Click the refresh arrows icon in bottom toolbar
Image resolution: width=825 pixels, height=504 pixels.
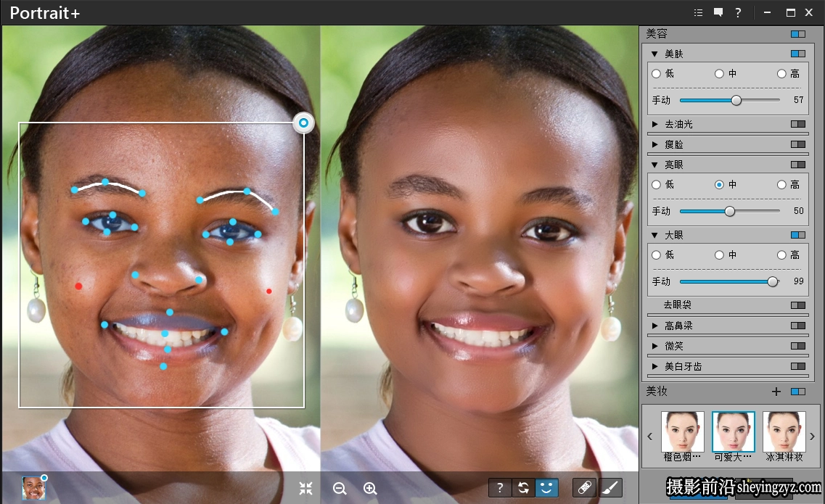(x=523, y=488)
